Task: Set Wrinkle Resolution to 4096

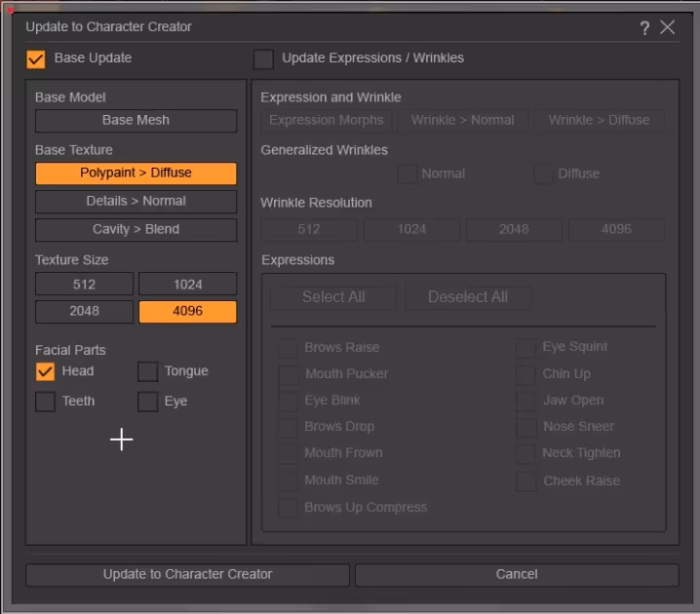Action: tap(616, 229)
